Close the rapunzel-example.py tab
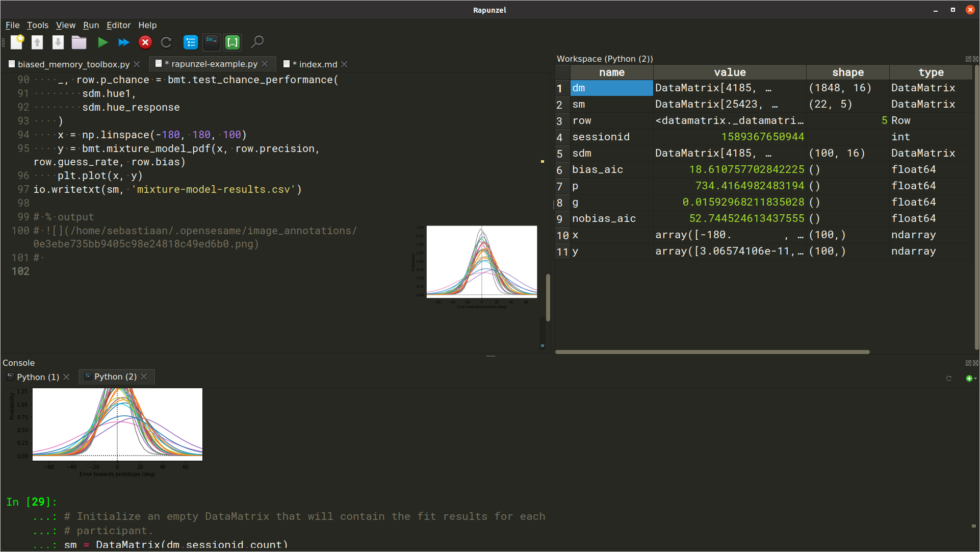 (x=265, y=64)
